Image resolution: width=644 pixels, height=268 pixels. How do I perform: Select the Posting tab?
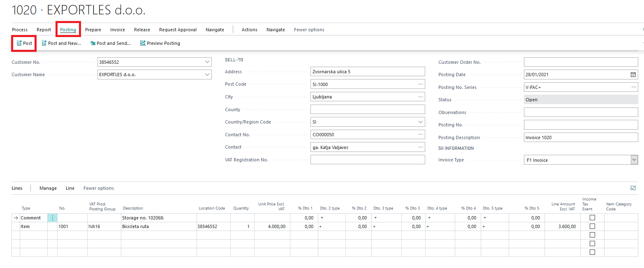click(x=68, y=30)
